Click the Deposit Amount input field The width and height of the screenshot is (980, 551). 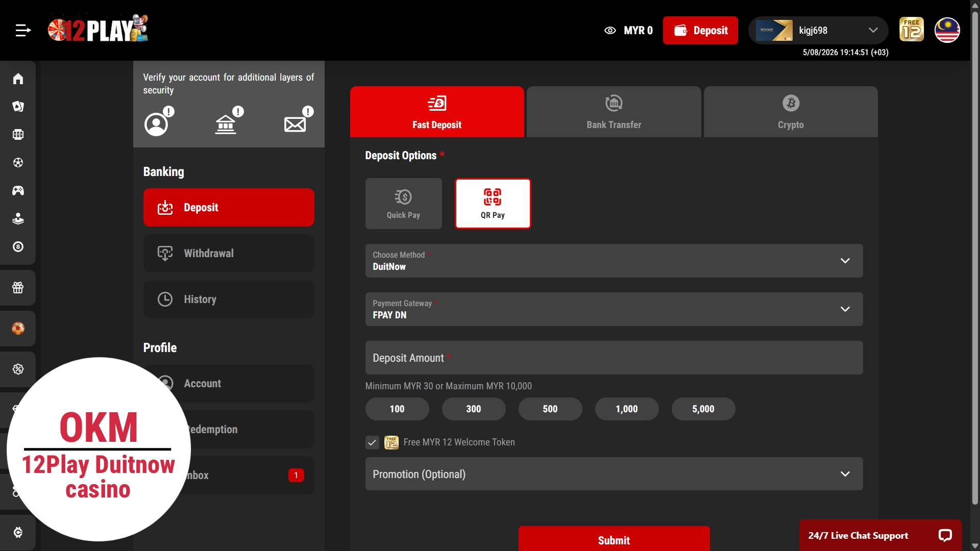pyautogui.click(x=614, y=358)
